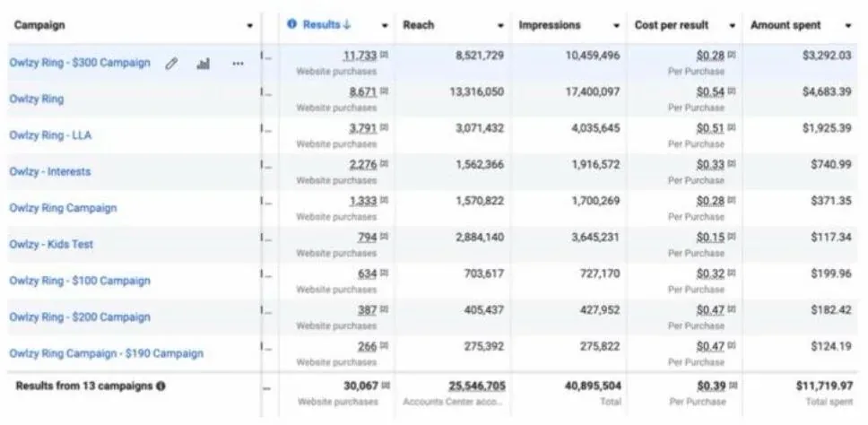The height and width of the screenshot is (425, 868).
Task: Click attribution icon next to 794 results
Action: pos(384,238)
